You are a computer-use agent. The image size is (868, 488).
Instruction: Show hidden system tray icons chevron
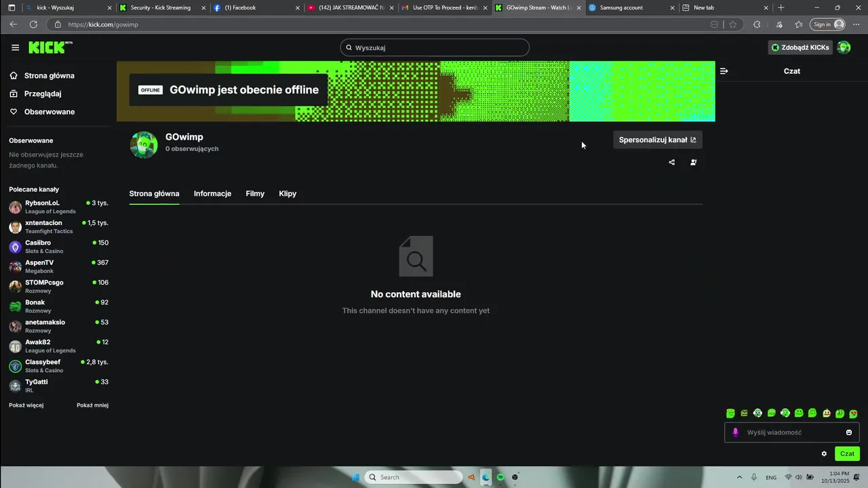coord(739,477)
